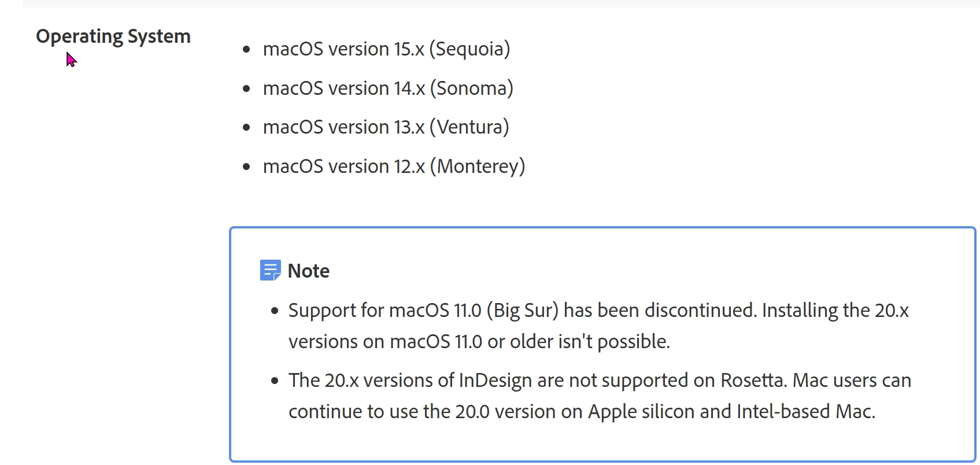
Task: Click the blue Note document icon
Action: 270,270
